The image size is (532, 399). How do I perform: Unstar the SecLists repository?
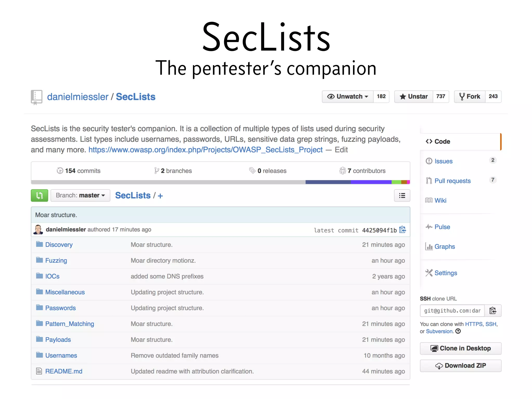point(414,97)
